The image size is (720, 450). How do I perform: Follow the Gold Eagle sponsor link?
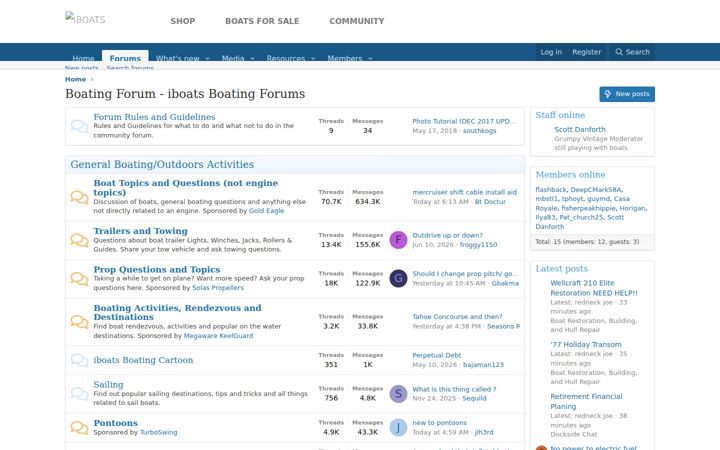coord(266,211)
